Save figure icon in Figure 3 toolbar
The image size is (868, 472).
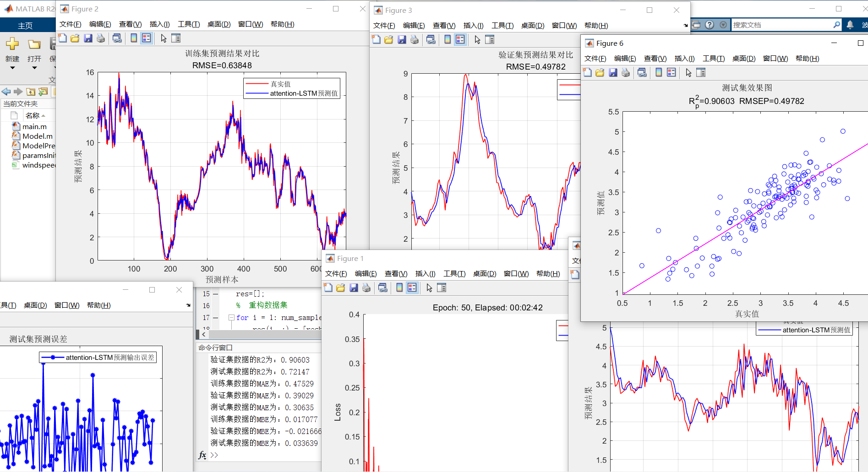402,40
